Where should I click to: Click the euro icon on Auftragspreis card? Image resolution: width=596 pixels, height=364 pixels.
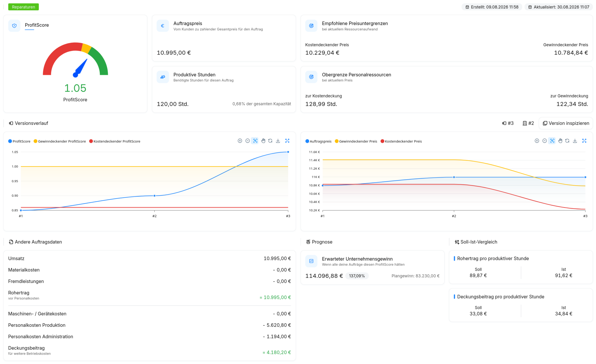click(x=163, y=26)
